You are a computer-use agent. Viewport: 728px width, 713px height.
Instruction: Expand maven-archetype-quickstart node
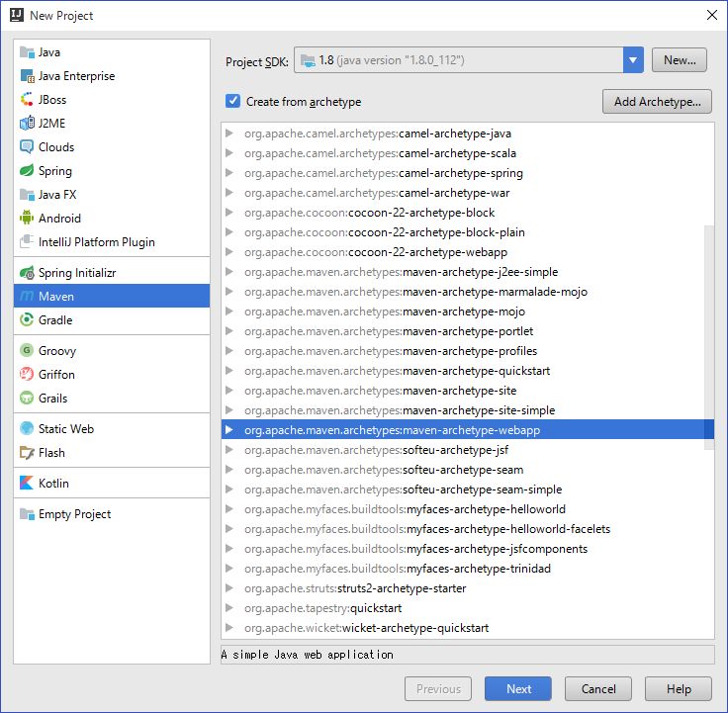pos(228,371)
